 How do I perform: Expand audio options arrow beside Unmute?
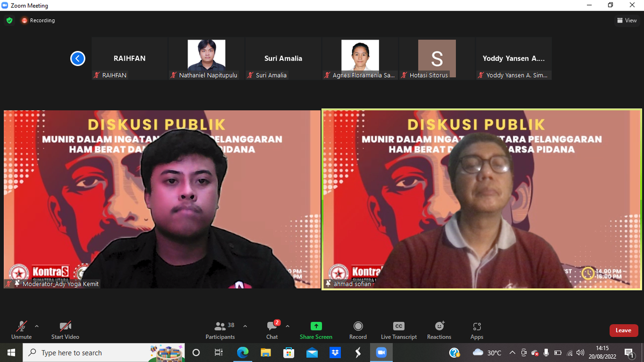click(x=36, y=326)
